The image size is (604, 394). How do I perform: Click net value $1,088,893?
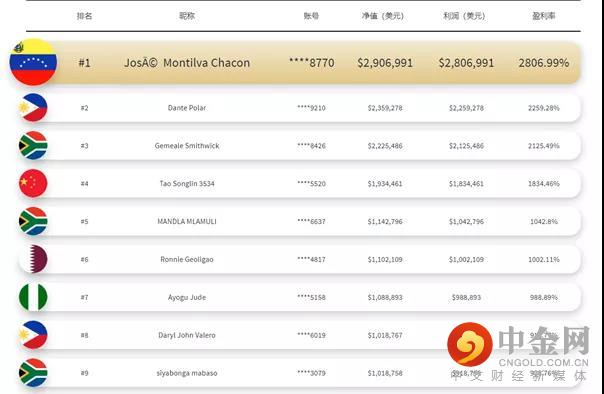[385, 298]
